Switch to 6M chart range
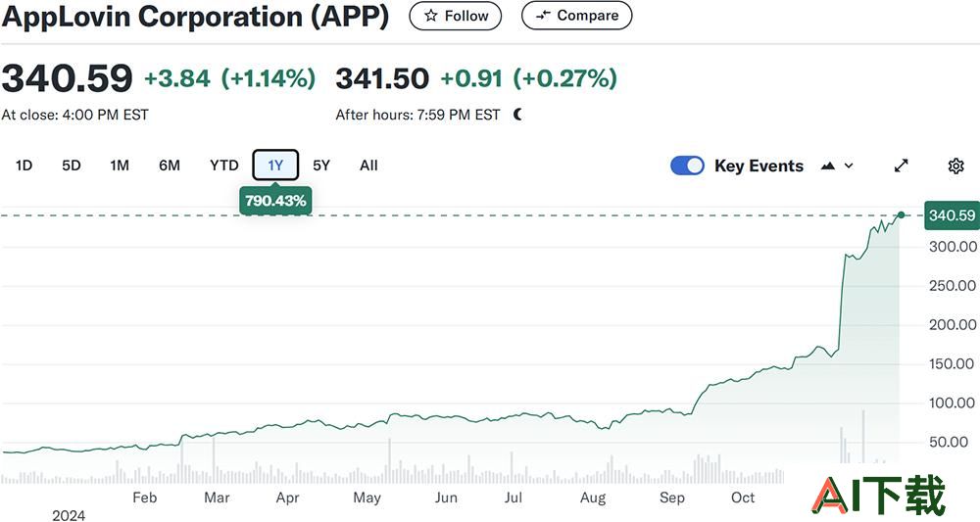Screen dimensions: 980x522 click(x=170, y=166)
